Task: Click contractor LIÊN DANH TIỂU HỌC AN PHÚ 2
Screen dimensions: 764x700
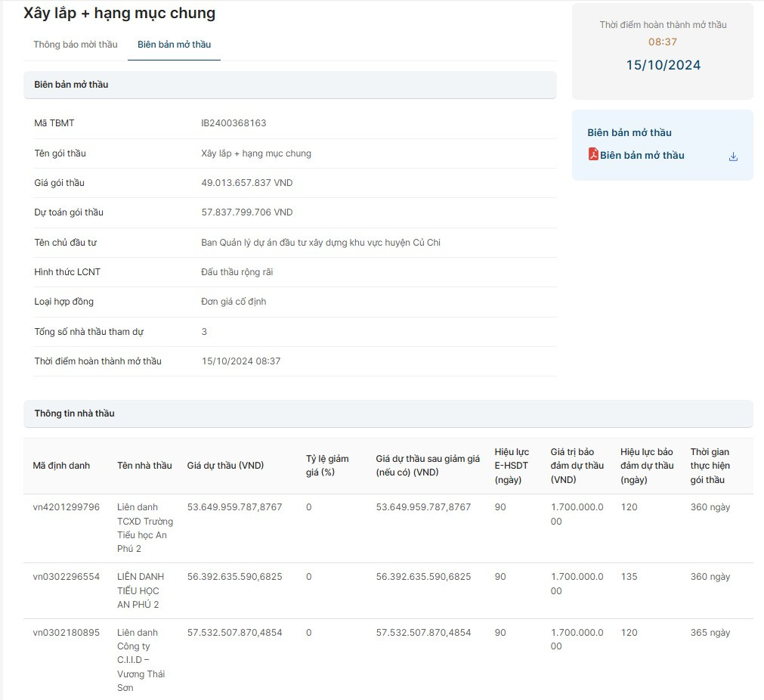Action: [x=141, y=590]
